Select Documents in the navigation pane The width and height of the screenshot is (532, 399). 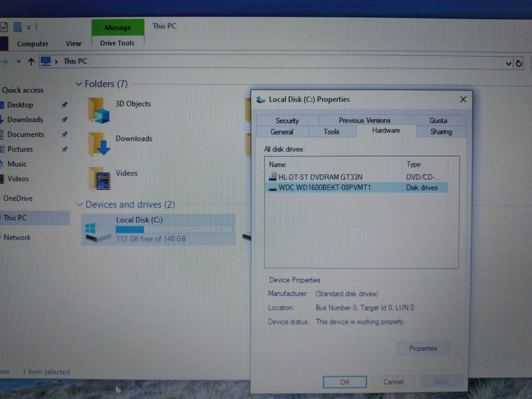pos(26,134)
